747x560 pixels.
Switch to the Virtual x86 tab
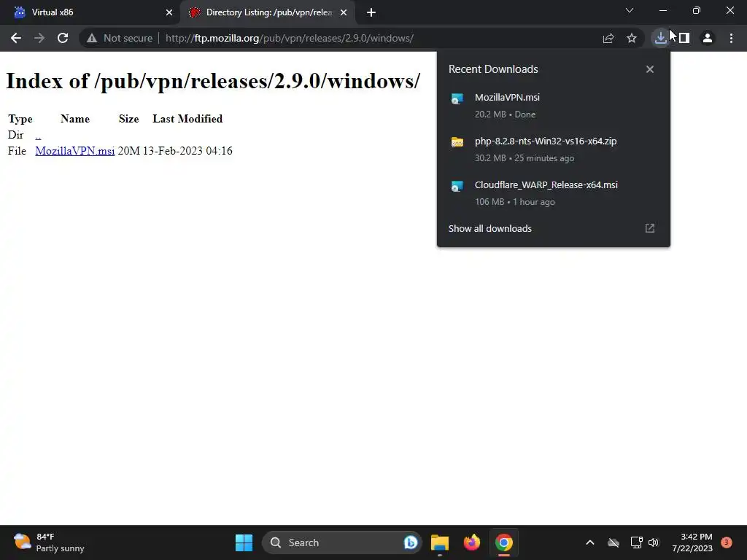pos(89,12)
